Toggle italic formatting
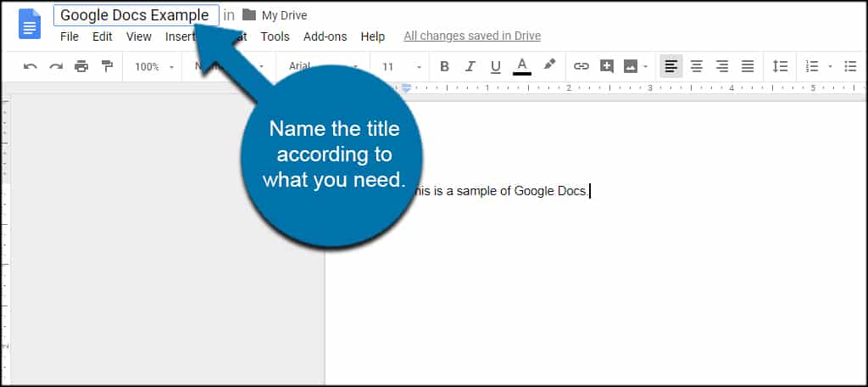Viewport: 868px width, 387px height. (470, 66)
